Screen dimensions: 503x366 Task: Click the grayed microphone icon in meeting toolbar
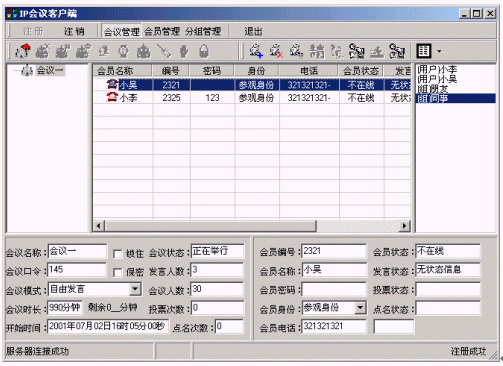(x=164, y=51)
